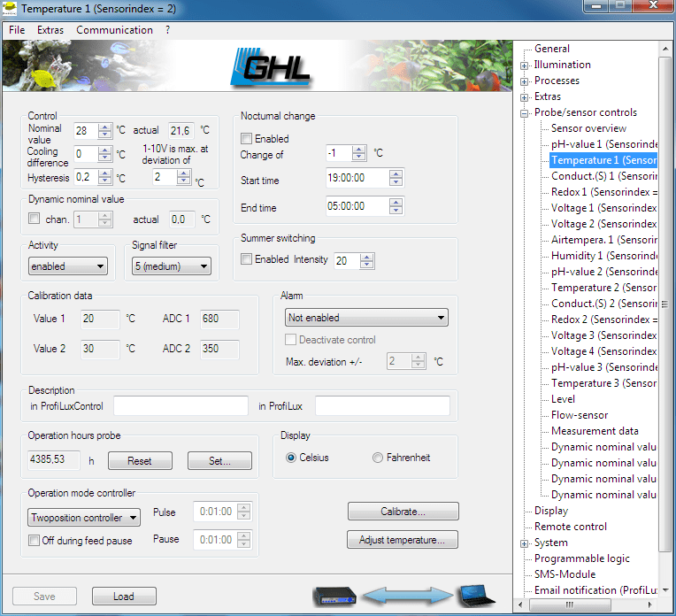Click the laptop computer icon
676x616 pixels.
[x=476, y=596]
